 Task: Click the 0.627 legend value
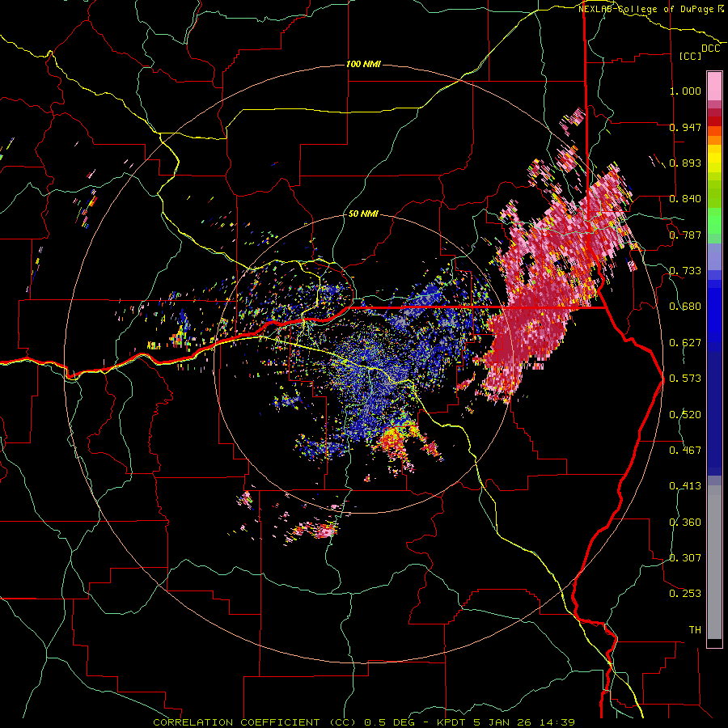pyautogui.click(x=685, y=343)
